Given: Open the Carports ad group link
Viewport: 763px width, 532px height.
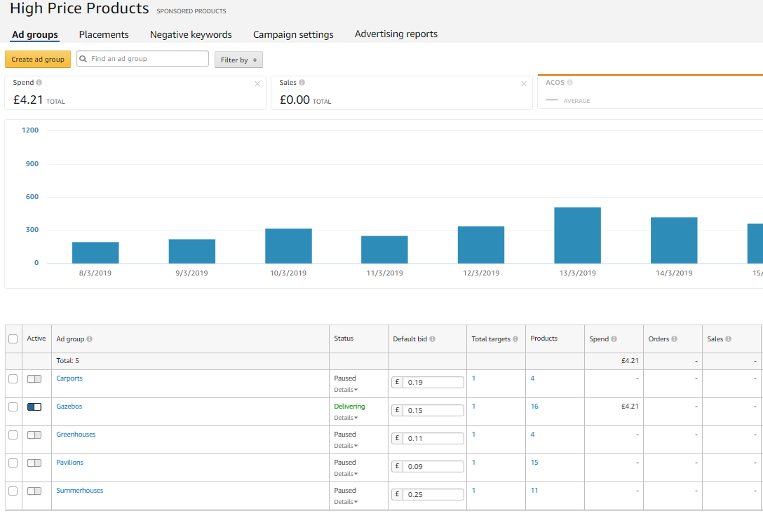Looking at the screenshot, I should (69, 378).
